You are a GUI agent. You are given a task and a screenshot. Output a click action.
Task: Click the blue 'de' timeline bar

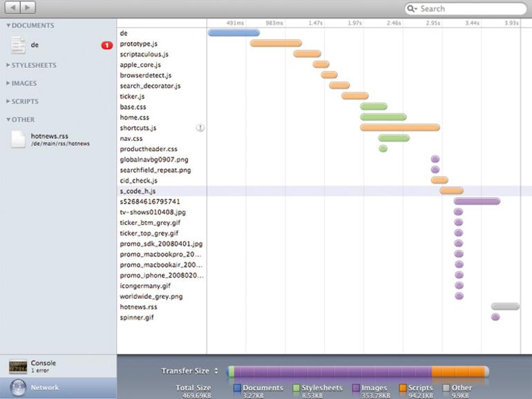(x=234, y=32)
